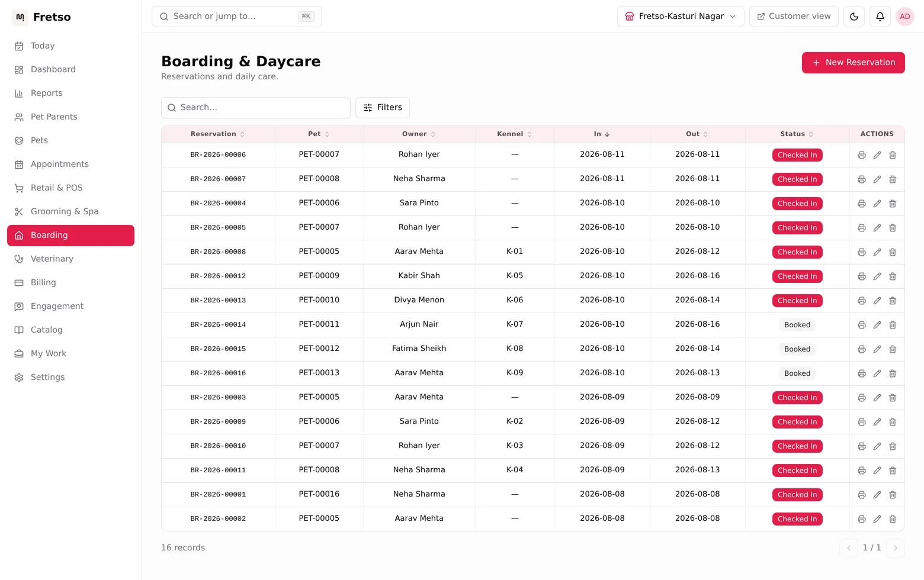Go to previous page of records
This screenshot has height=580, width=924.
coord(849,548)
